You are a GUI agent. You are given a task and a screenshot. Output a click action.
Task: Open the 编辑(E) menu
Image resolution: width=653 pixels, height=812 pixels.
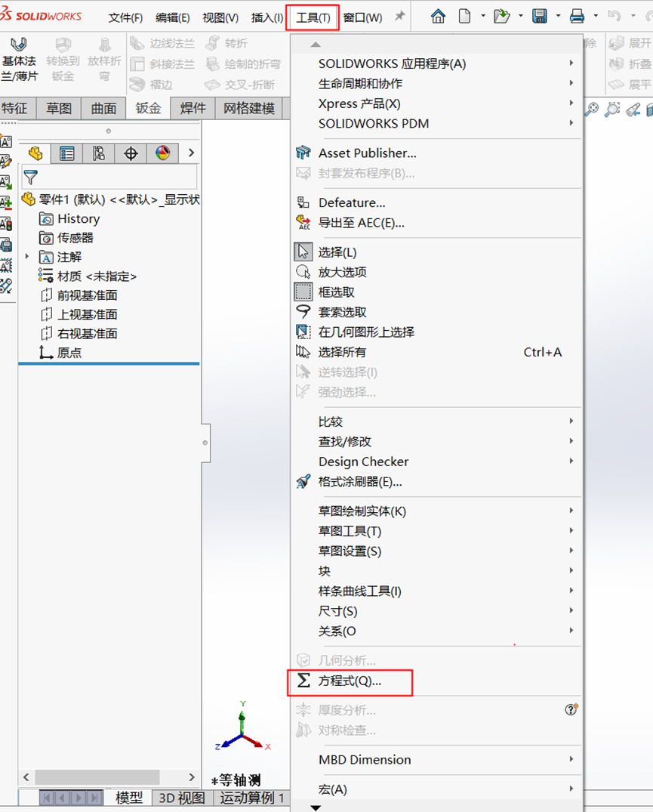pyautogui.click(x=173, y=18)
